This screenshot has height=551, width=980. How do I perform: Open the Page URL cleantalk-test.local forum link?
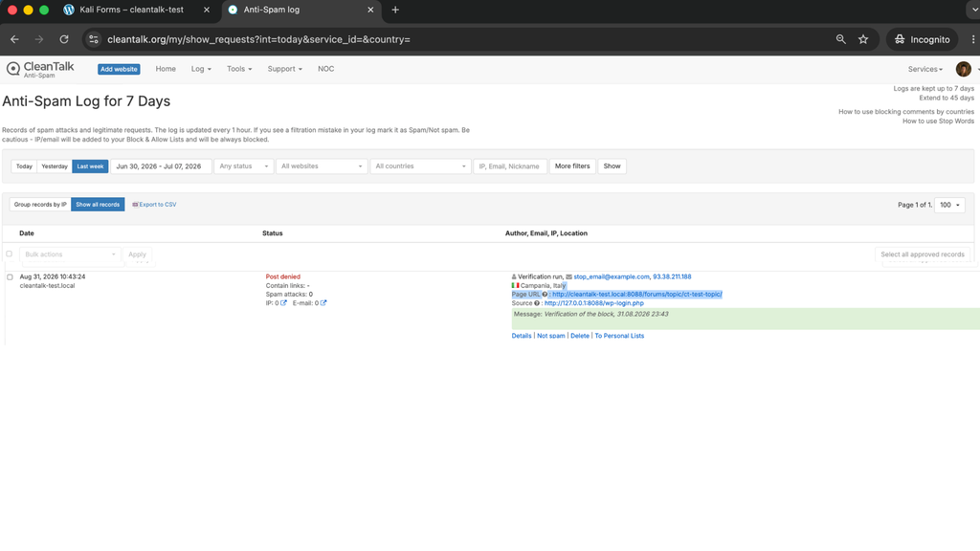tap(636, 295)
